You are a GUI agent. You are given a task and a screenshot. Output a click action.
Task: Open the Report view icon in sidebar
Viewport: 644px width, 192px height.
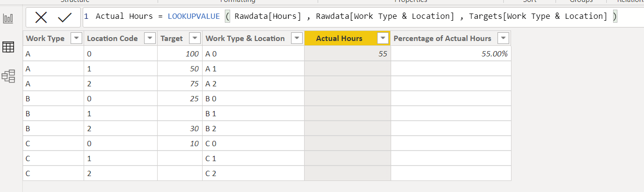coord(8,19)
